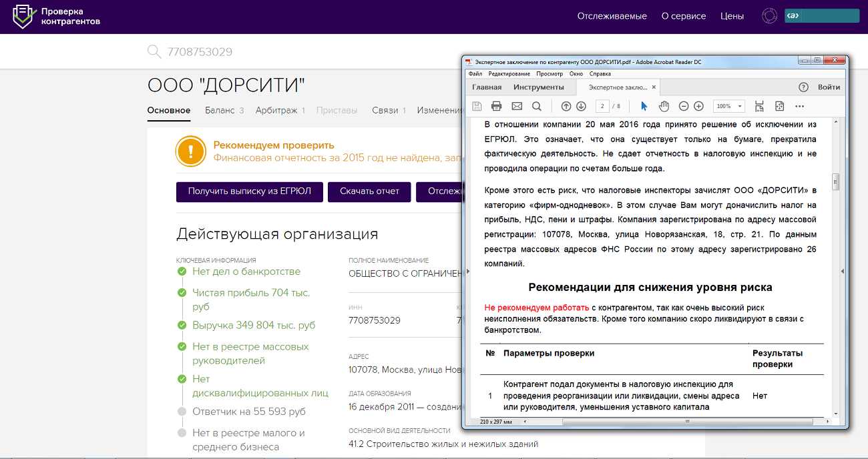Switch to the Инструменты tab
The image size is (868, 459).
538,87
